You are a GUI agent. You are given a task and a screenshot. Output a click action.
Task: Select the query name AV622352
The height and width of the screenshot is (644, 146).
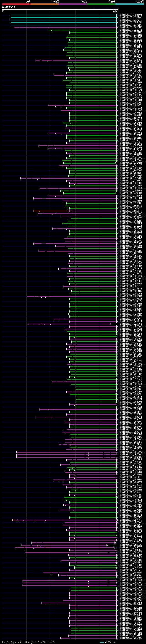pyautogui.click(x=8, y=7)
